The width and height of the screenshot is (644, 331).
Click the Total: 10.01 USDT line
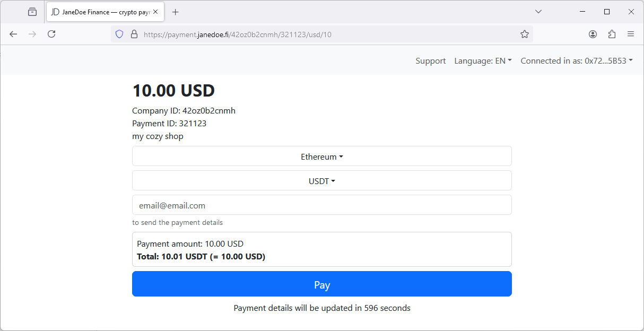point(201,257)
